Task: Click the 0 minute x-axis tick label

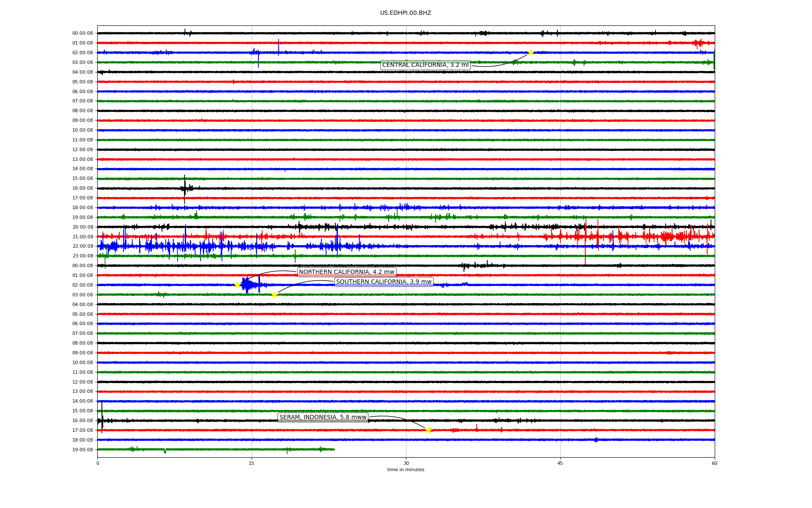Action: pyautogui.click(x=98, y=463)
